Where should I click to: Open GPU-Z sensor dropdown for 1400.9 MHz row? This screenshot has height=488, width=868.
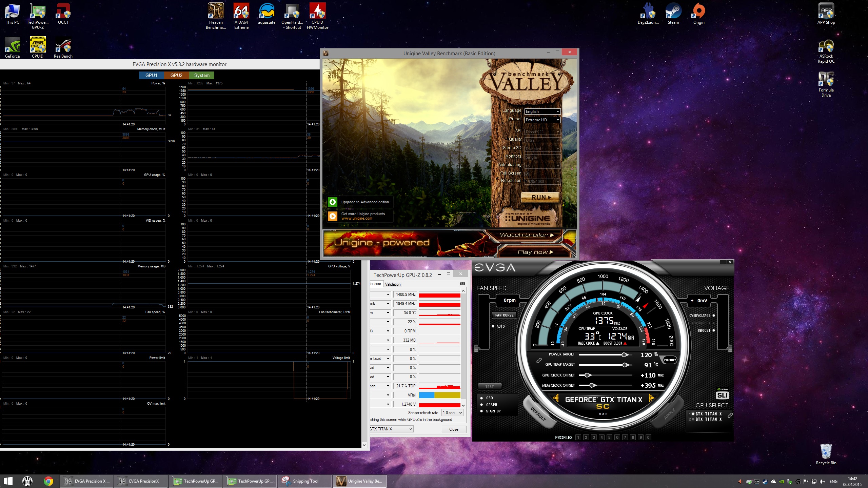[x=388, y=294]
